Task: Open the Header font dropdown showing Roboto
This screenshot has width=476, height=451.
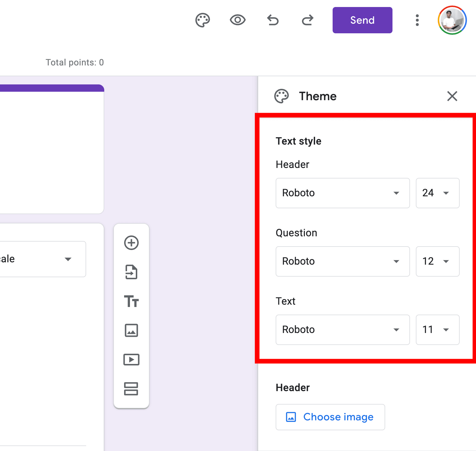Action: pyautogui.click(x=342, y=193)
